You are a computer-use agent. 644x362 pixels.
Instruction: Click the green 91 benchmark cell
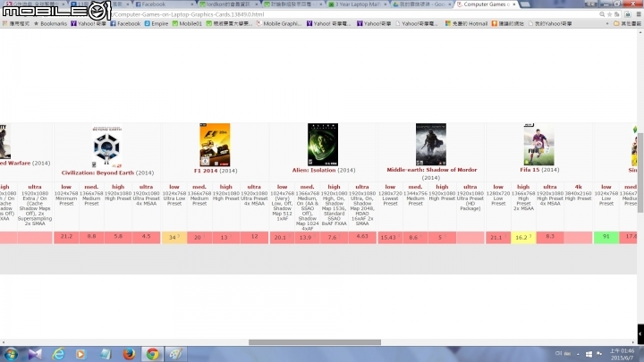pos(606,237)
